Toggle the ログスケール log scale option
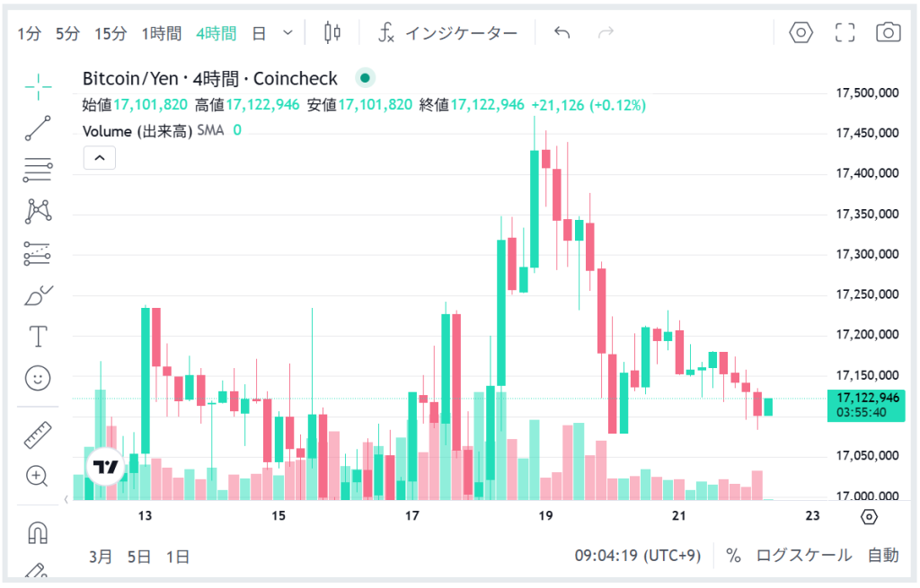This screenshot has height=588, width=920. click(803, 556)
